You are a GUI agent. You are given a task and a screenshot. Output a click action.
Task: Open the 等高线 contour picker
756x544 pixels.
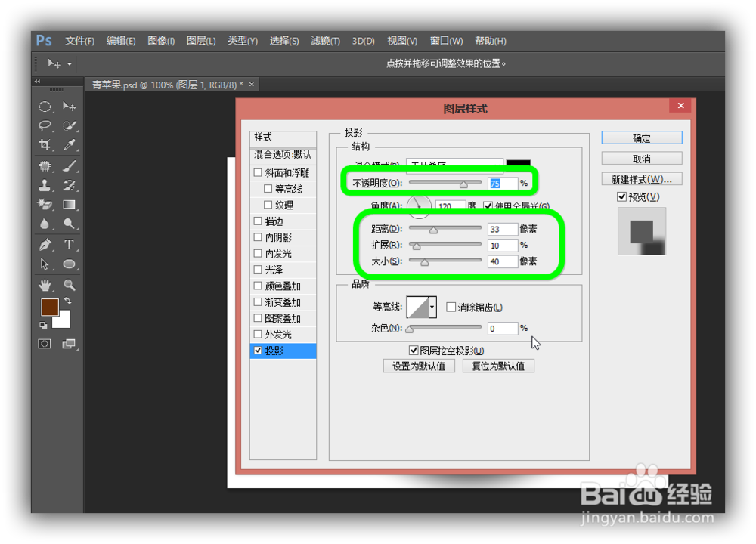420,307
